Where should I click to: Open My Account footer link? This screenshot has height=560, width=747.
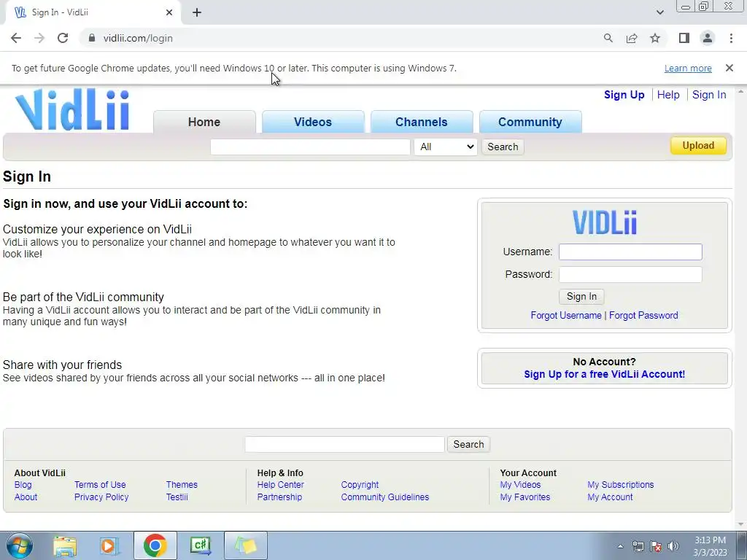610,497
